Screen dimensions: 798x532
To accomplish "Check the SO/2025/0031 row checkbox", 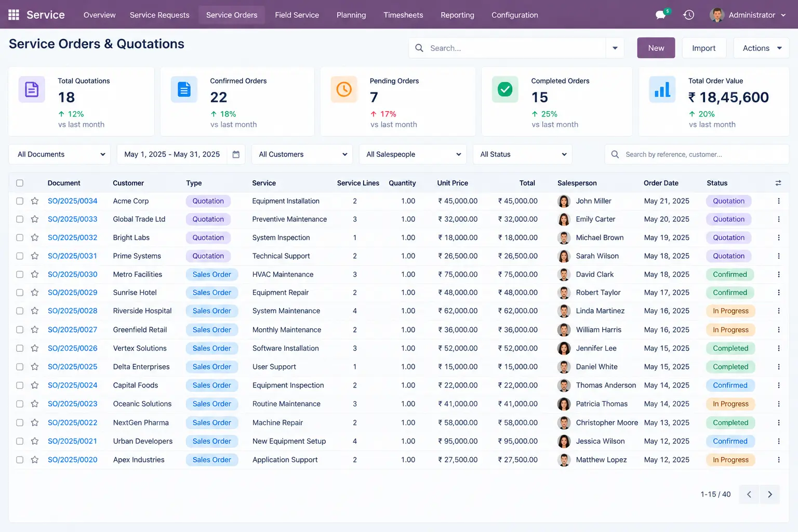I will (20, 256).
